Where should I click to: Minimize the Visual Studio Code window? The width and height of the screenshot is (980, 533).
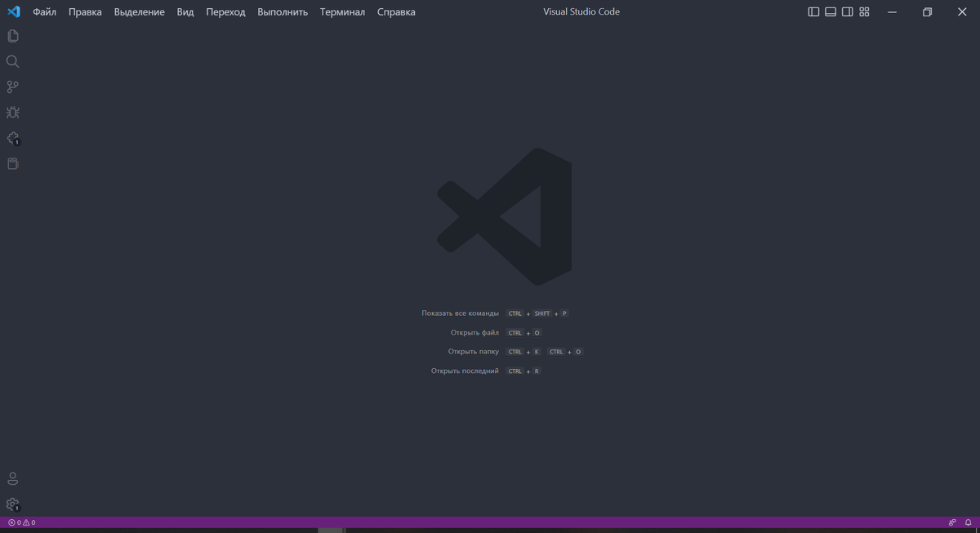pos(892,12)
